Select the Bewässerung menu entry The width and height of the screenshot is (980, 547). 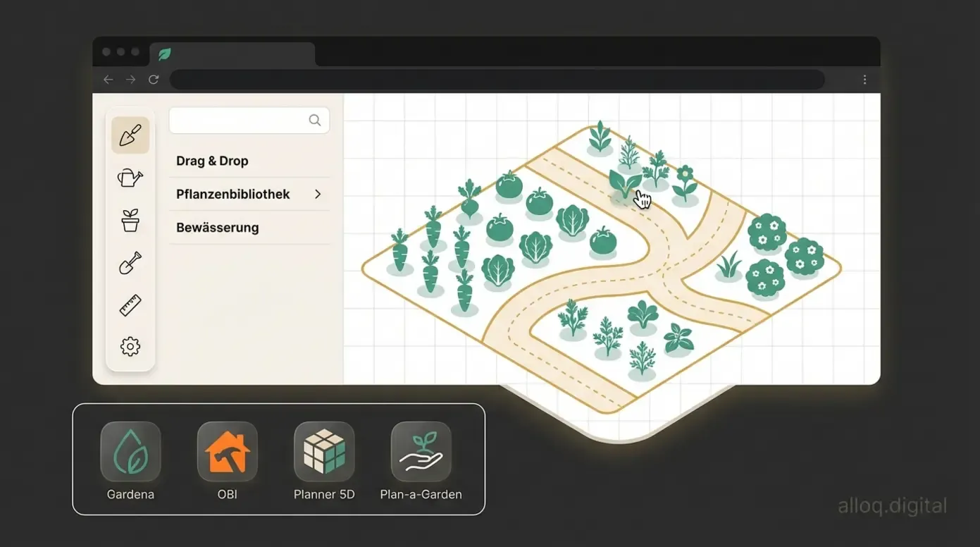point(217,228)
